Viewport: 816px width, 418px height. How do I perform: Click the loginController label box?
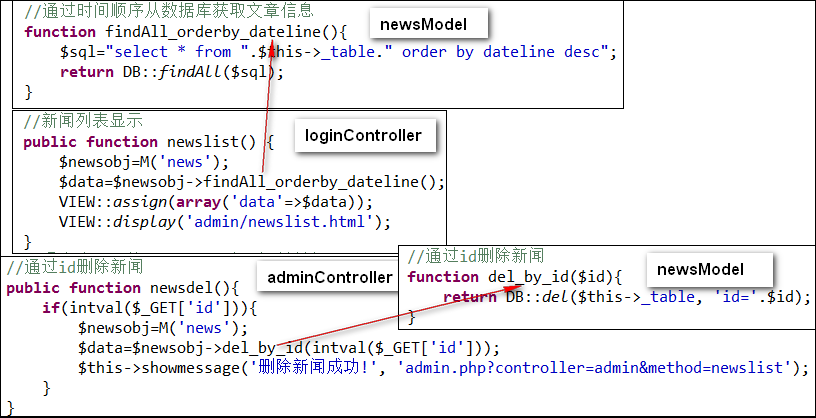[x=365, y=135]
